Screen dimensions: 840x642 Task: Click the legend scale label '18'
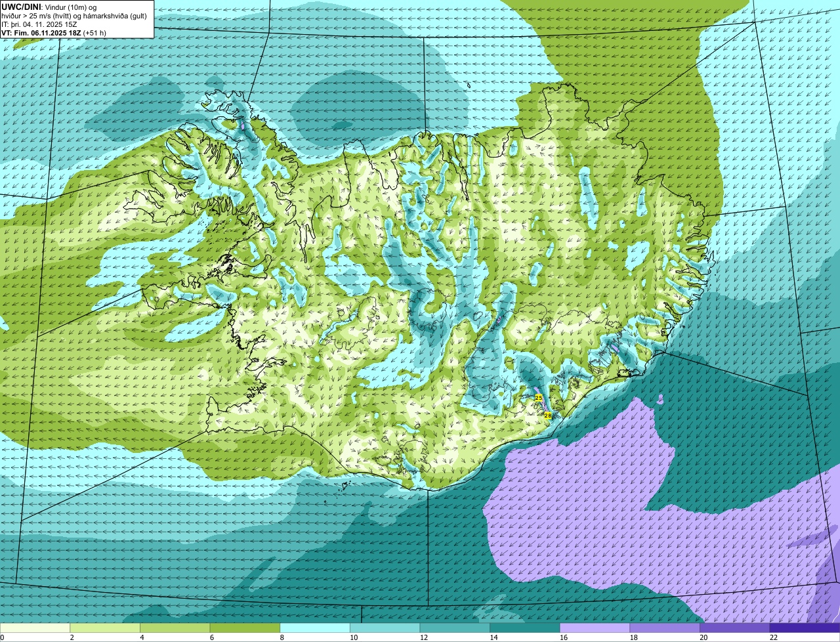click(x=634, y=637)
